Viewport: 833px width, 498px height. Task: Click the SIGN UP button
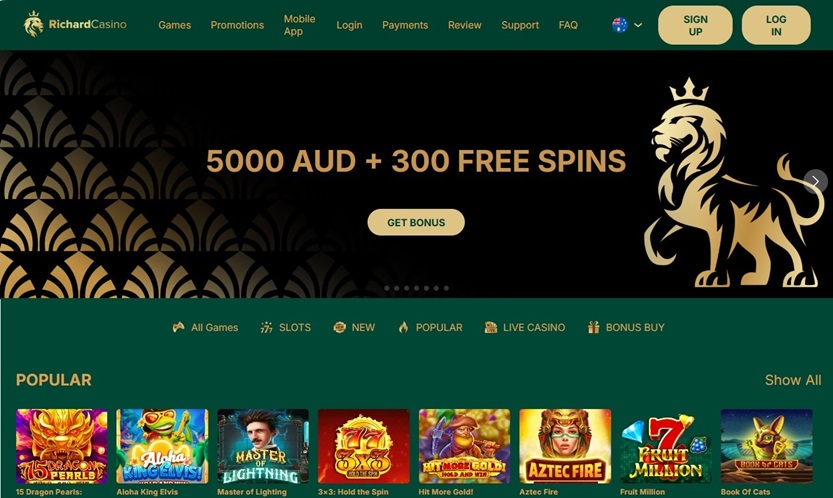pos(695,25)
